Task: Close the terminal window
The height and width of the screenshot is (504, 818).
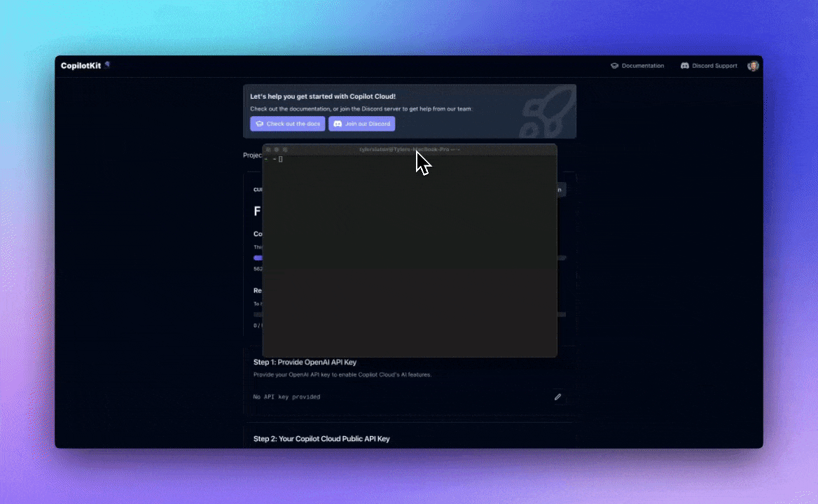Action: point(268,150)
